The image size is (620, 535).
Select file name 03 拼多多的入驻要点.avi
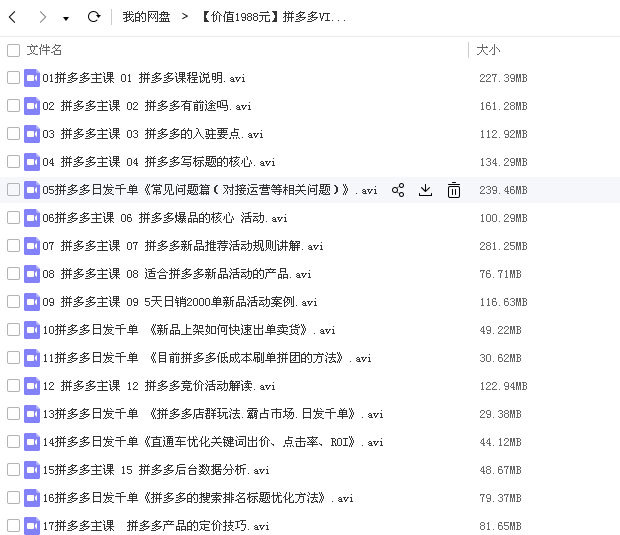tap(153, 134)
